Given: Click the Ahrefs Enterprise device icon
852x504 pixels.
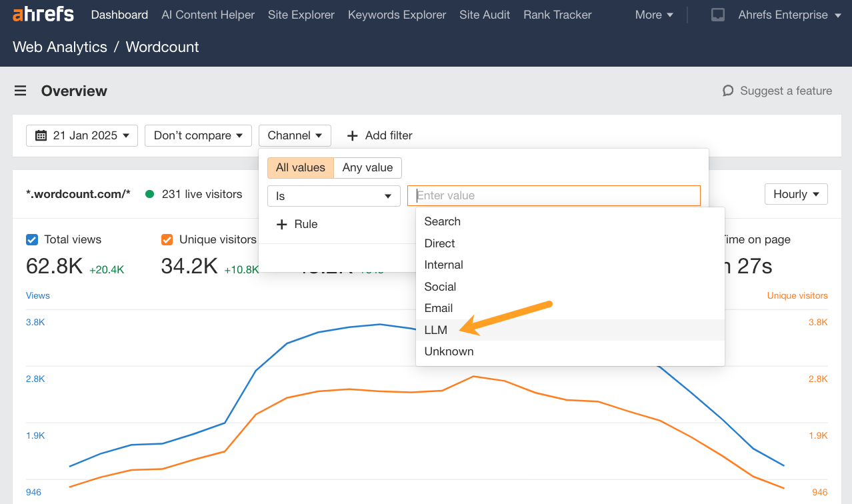Looking at the screenshot, I should (717, 13).
